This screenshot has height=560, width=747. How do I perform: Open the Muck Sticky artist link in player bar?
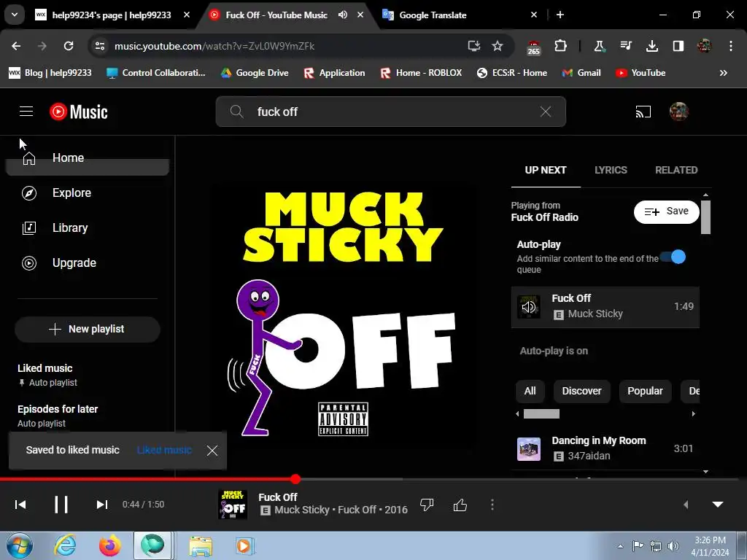pyautogui.click(x=302, y=510)
